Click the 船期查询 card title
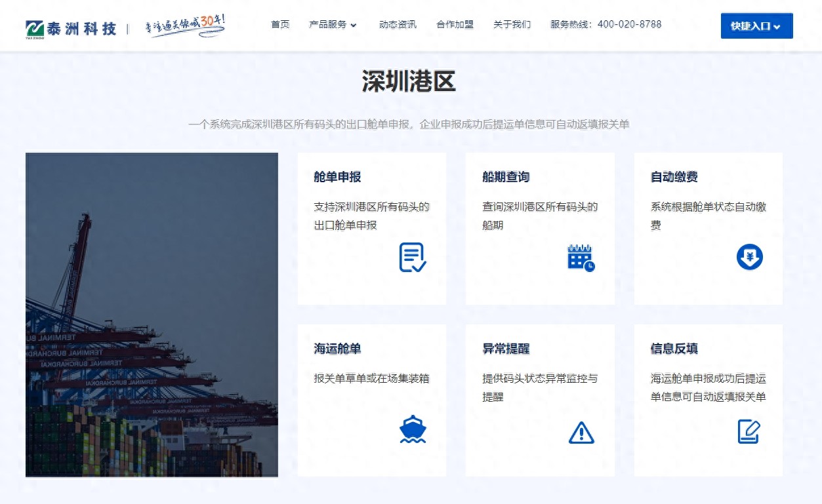This screenshot has height=504, width=822. [506, 177]
